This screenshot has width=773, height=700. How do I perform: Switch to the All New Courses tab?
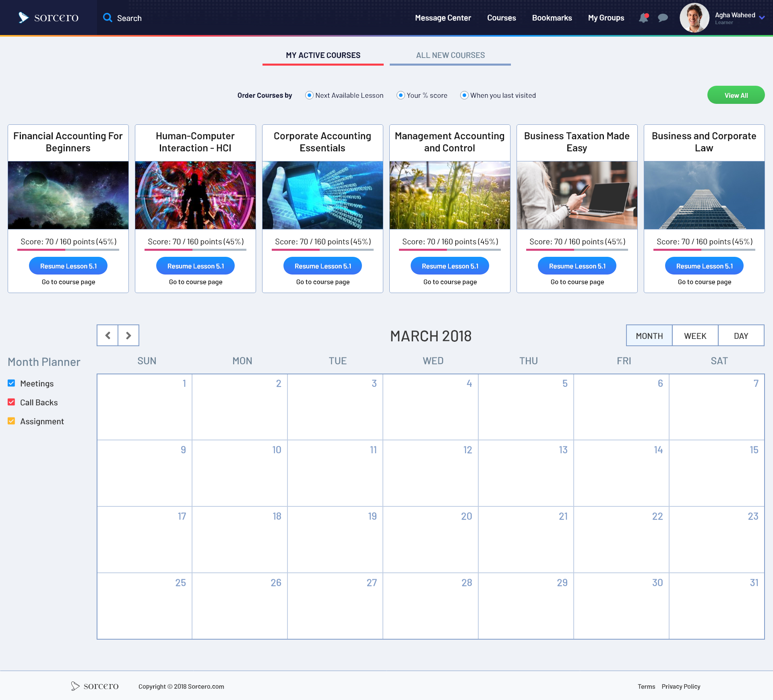point(450,56)
